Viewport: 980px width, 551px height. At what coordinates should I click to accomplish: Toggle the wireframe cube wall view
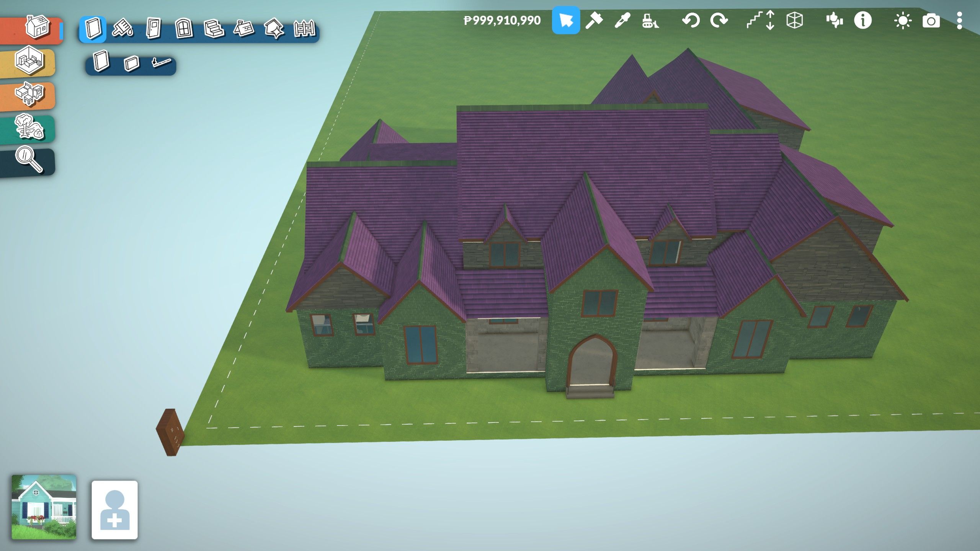point(794,20)
